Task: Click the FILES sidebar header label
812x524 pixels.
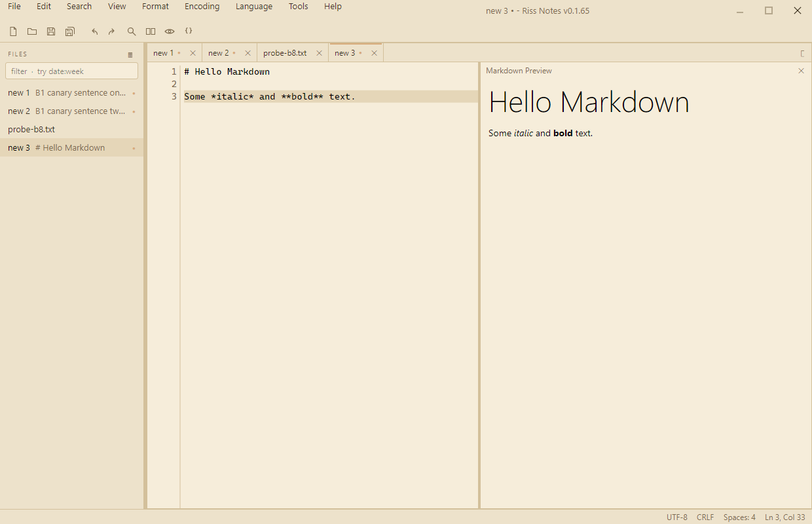Action: point(18,54)
